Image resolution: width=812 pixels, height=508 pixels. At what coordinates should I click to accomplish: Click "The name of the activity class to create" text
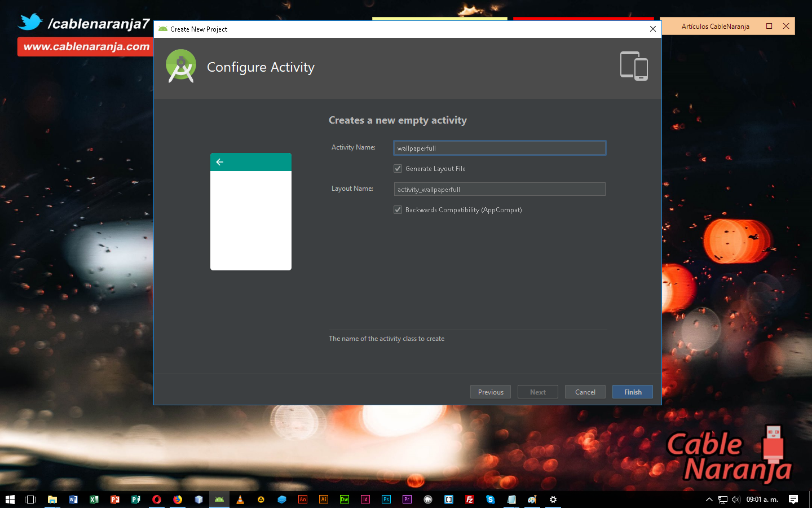click(x=387, y=339)
